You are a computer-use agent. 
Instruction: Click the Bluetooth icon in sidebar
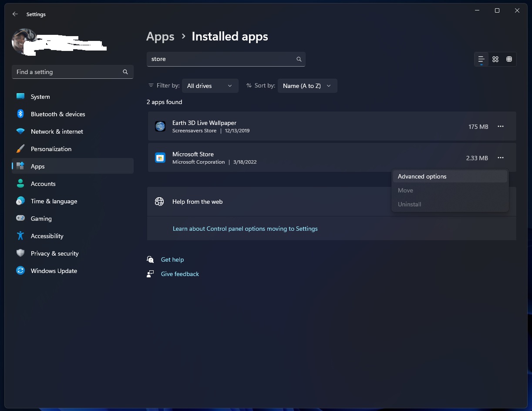pos(20,114)
